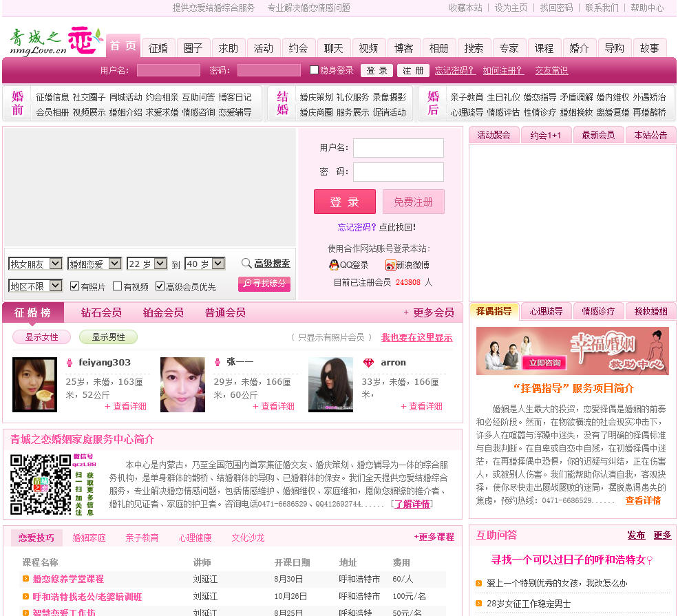Click the top header username field

[x=169, y=70]
